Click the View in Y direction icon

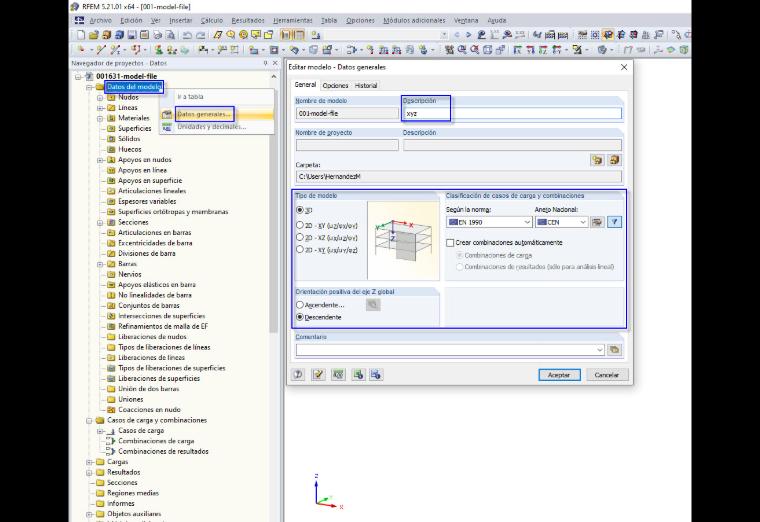(530, 49)
